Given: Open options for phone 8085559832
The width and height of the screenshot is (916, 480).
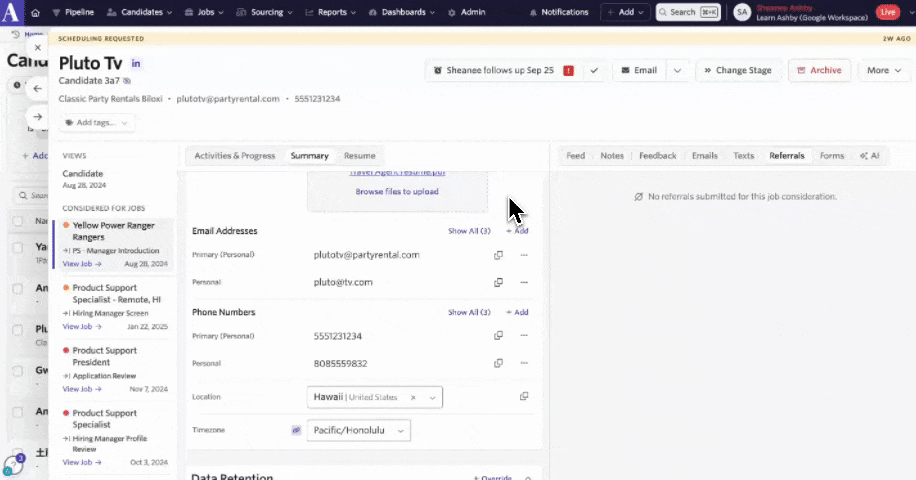Looking at the screenshot, I should [524, 363].
